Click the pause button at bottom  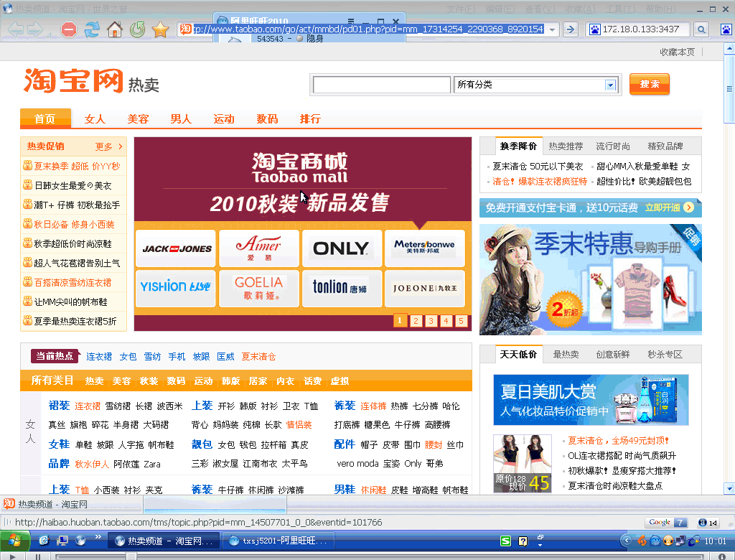coord(37,556)
